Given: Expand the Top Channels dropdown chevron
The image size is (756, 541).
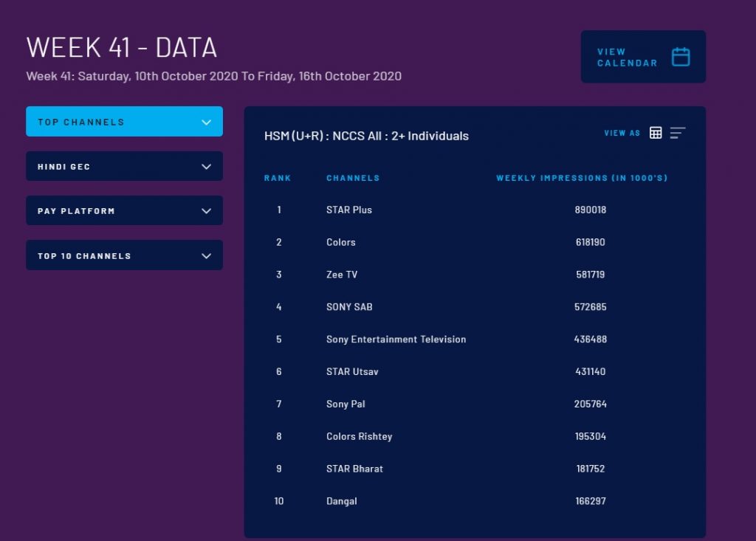Looking at the screenshot, I should click(x=207, y=122).
